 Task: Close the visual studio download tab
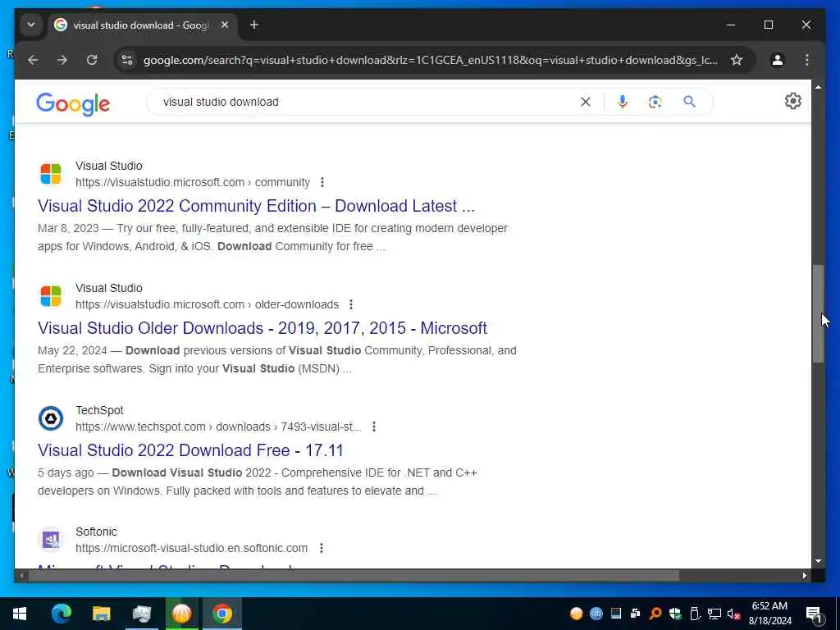225,25
